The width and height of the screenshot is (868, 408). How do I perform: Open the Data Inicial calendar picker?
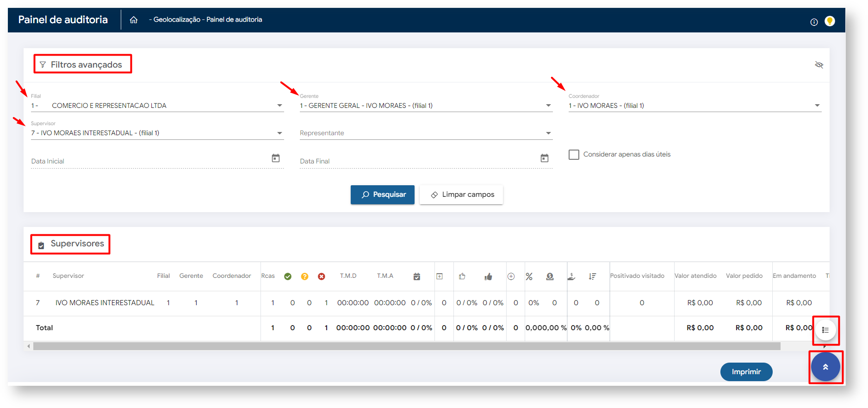pos(276,158)
